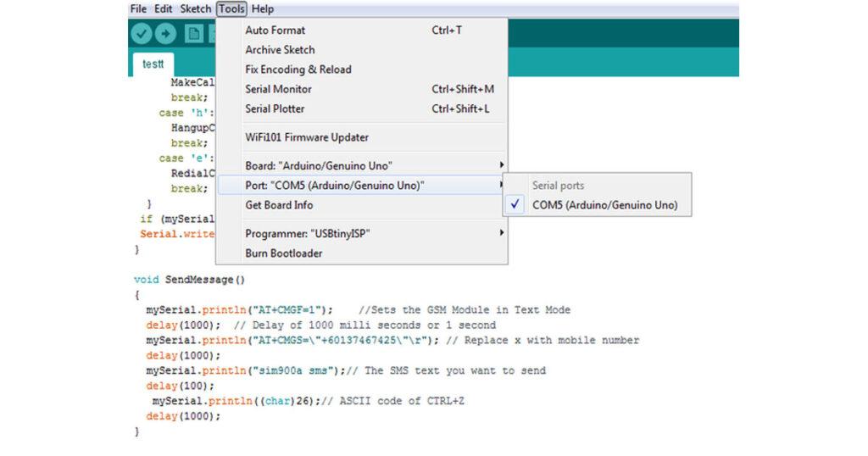Open the Help menu
This screenshot has width=868, height=456.
click(263, 9)
